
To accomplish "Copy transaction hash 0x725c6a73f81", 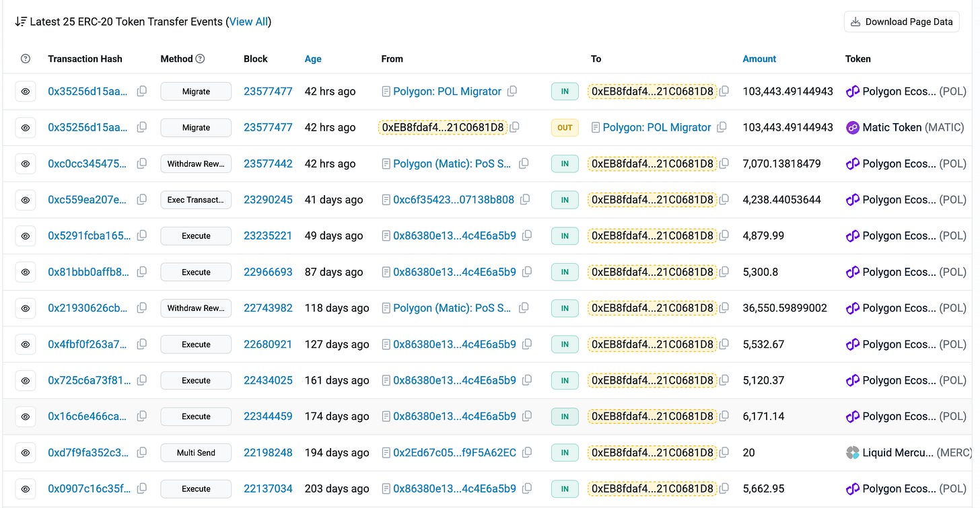I will (x=142, y=380).
